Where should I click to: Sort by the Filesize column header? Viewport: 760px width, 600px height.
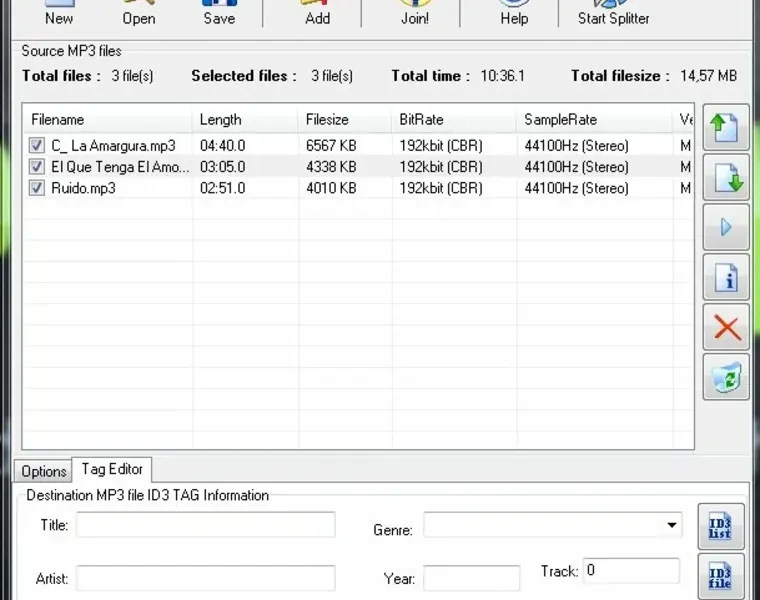pos(345,120)
